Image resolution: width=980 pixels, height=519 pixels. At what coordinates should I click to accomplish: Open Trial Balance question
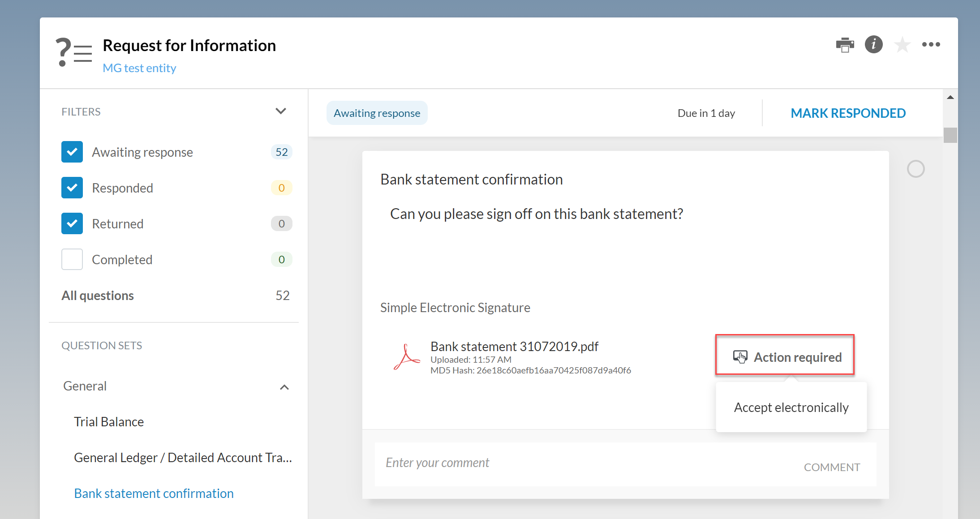click(109, 422)
